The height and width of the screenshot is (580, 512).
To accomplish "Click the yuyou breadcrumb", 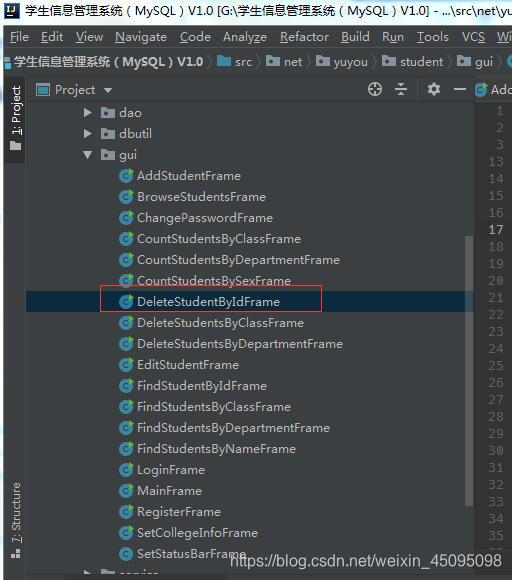I will 342,61.
